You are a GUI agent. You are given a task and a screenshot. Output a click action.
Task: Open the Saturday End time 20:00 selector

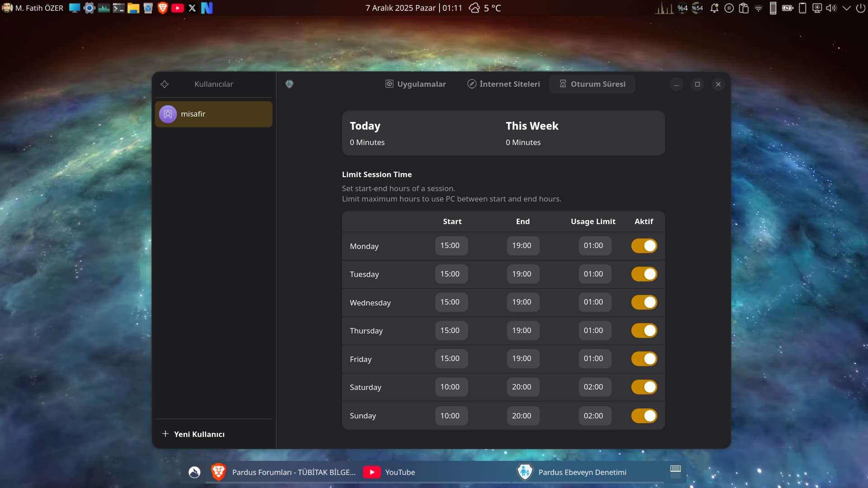tap(522, 387)
